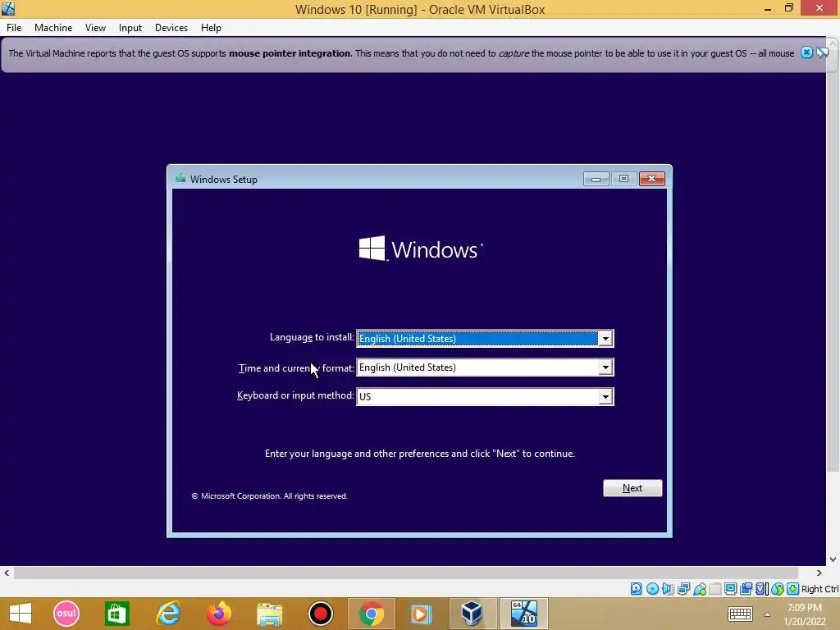The width and height of the screenshot is (840, 630).
Task: Click the shared folders status icon
Action: tap(714, 589)
